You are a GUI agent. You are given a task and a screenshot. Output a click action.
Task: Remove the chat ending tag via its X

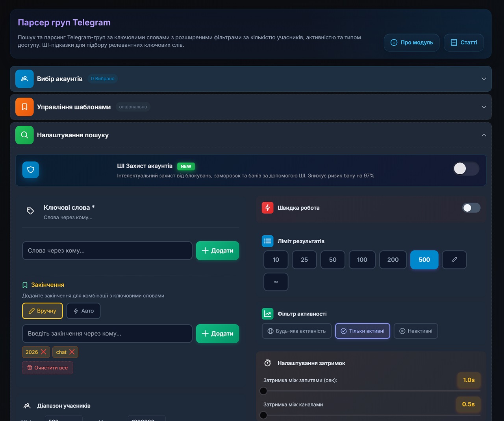coord(72,352)
